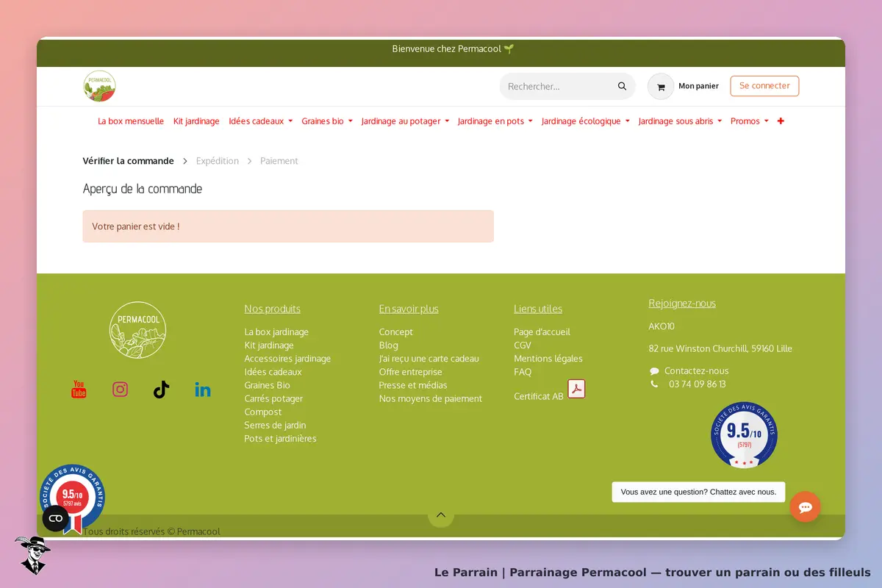Open the Concept footer link
882x588 pixels.
coord(396,332)
